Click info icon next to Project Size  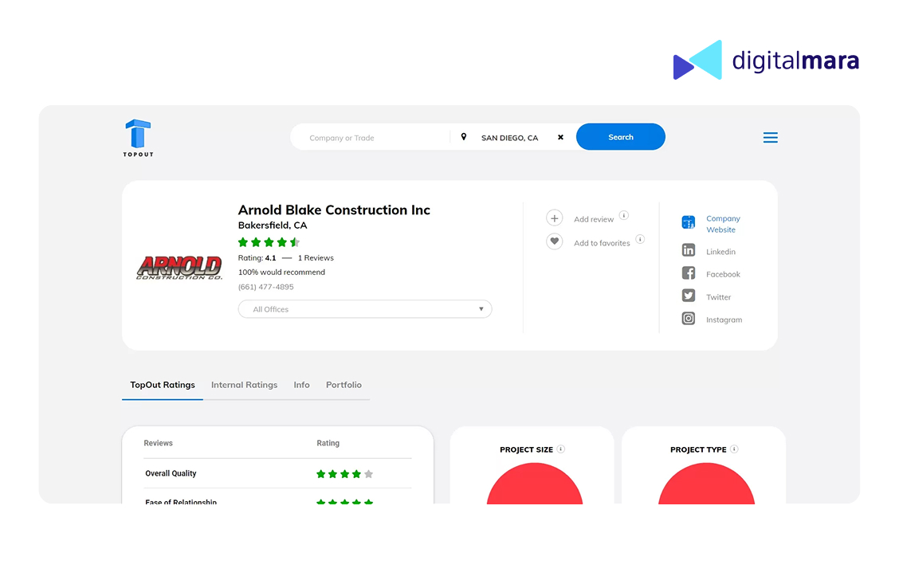561,449
